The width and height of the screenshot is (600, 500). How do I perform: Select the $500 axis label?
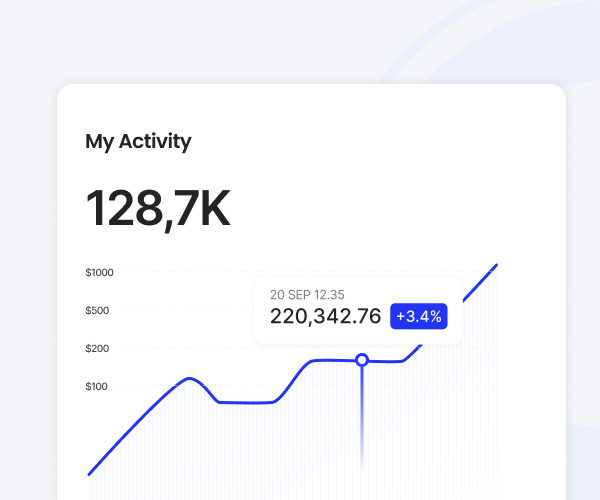point(97,310)
